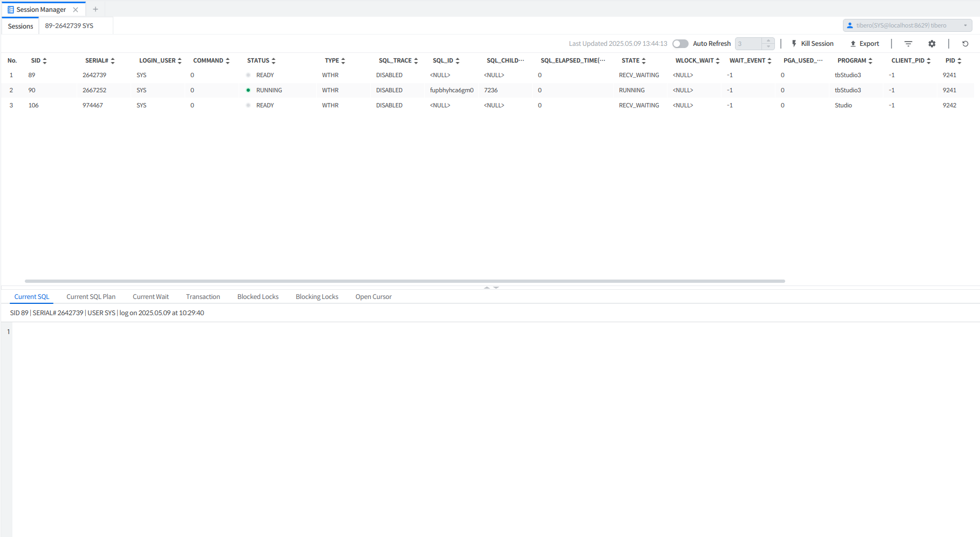Close the Session Manager tab
980x537 pixels.
76,10
